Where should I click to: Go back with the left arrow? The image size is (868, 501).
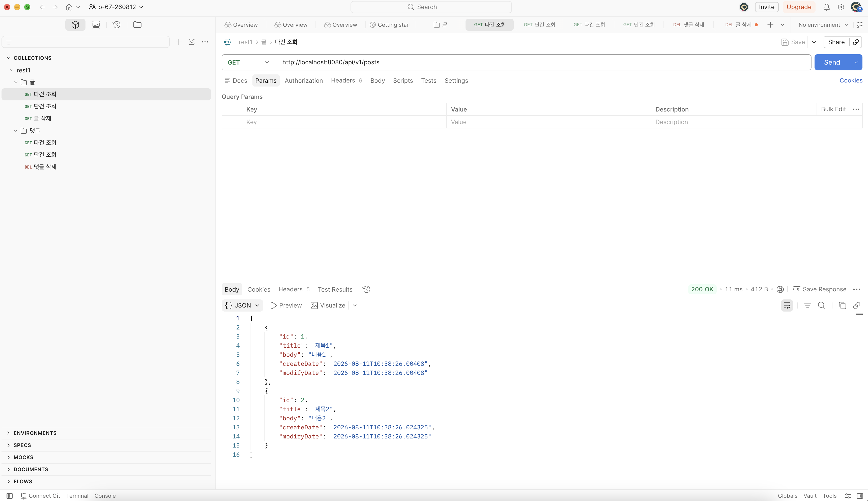click(x=43, y=7)
